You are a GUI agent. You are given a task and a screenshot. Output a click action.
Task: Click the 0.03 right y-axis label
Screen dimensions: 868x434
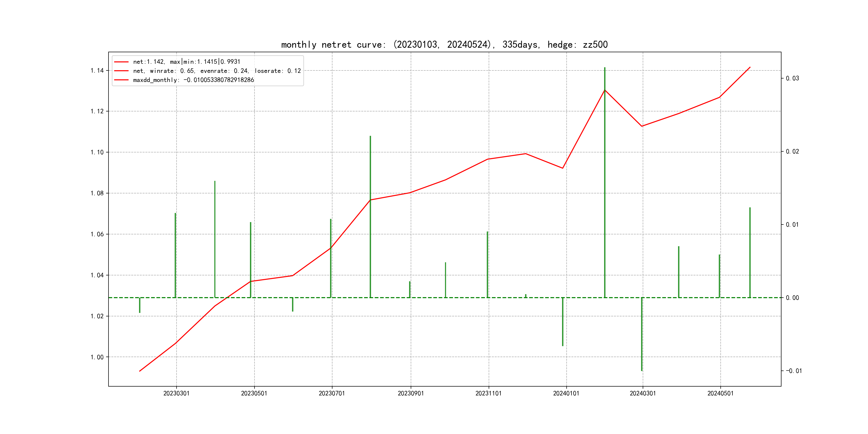tap(792, 78)
